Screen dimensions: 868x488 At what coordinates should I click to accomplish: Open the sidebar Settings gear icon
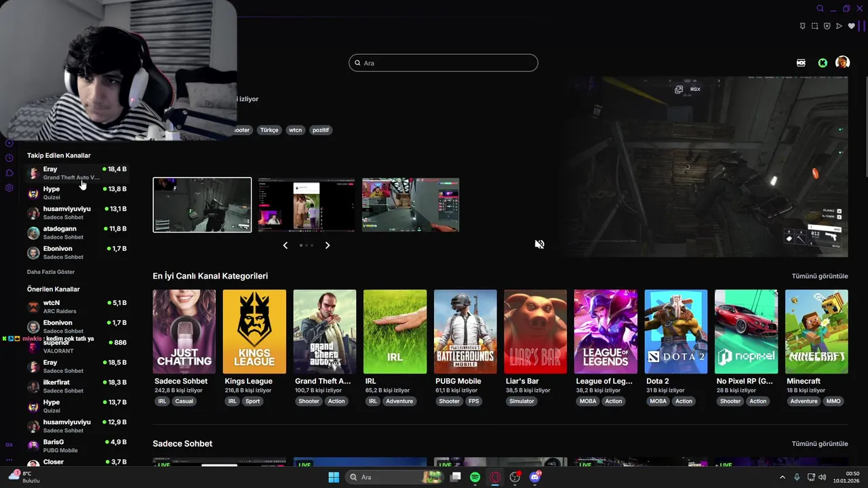[9, 188]
